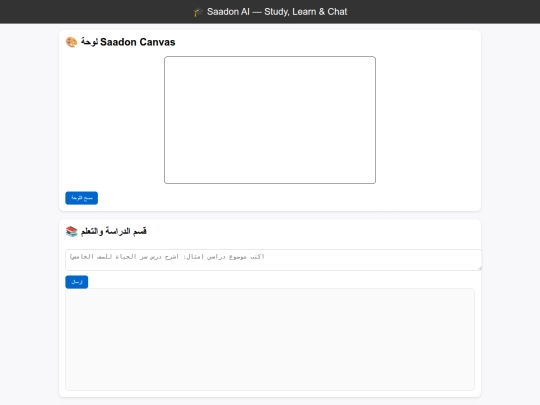Screen dimensions: 540x405
Task: Click the books icon in study section heading
Action: pyautogui.click(x=72, y=231)
